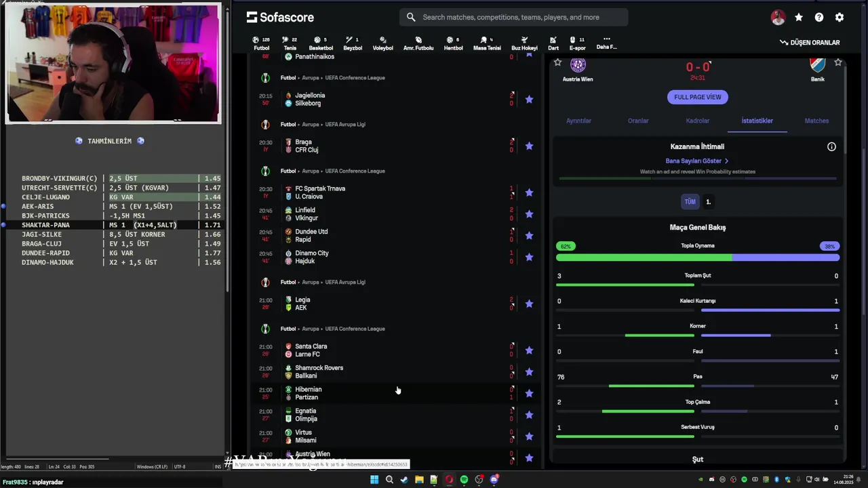Click the Sofascore logo
868x488 pixels.
click(280, 17)
